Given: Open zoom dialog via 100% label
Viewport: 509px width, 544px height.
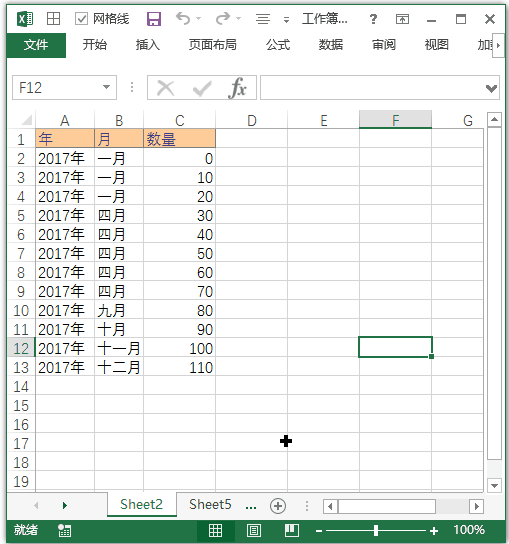Looking at the screenshot, I should pos(469,530).
